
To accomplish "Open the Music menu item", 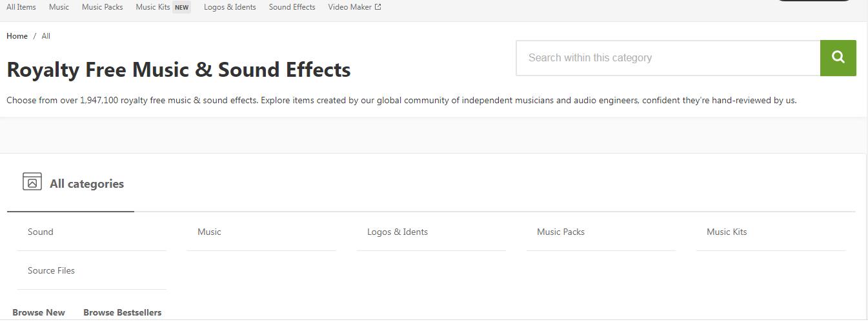I will 59,7.
